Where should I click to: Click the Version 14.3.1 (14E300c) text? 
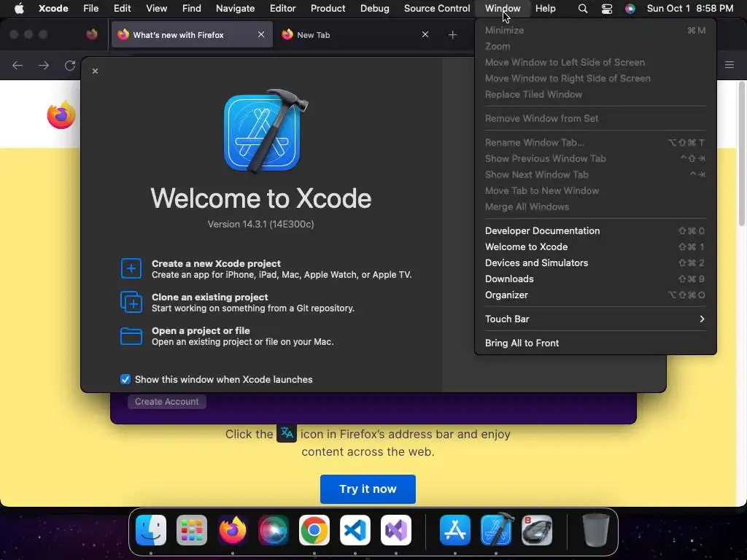pos(260,225)
